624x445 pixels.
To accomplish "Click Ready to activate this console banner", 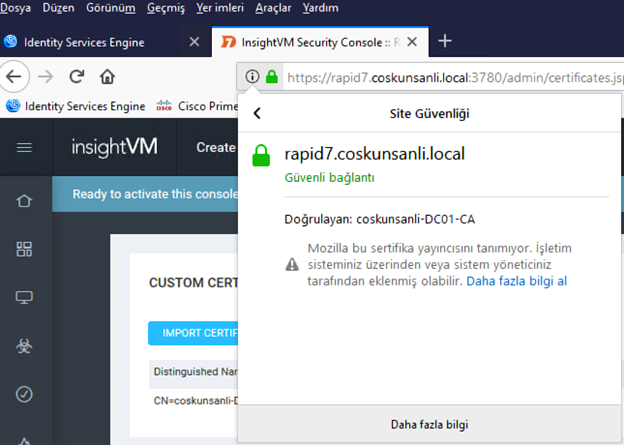I will point(145,194).
